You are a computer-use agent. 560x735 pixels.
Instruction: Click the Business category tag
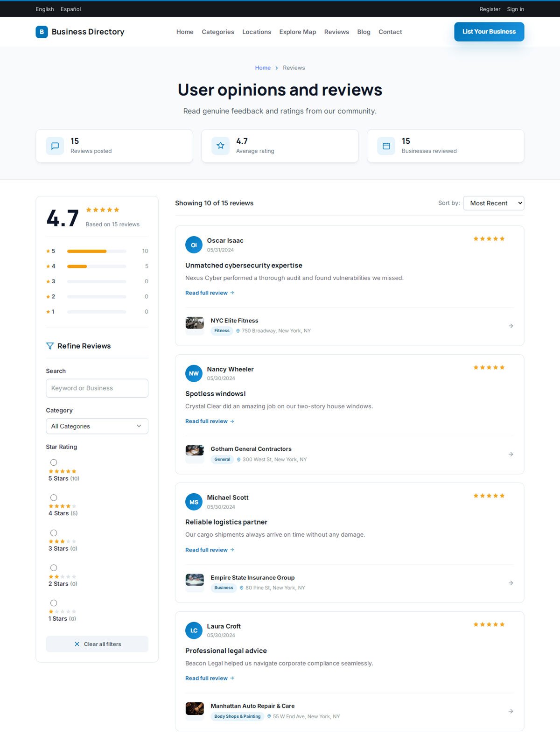tap(224, 588)
